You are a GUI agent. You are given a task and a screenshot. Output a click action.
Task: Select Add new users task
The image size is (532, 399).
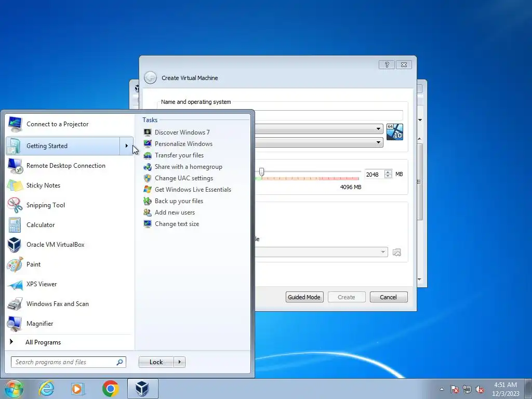click(x=175, y=212)
